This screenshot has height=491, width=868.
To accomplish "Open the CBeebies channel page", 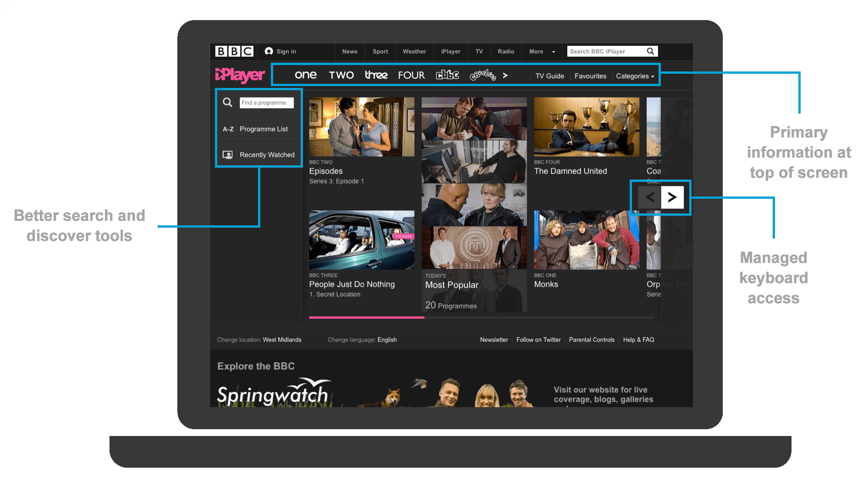I will click(x=483, y=75).
